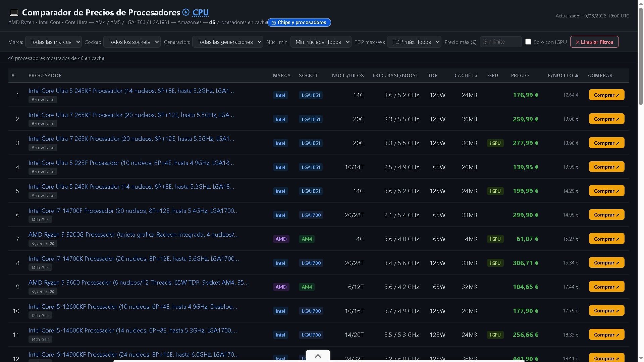
Task: Click the Precio máx input field
Action: 500,42
